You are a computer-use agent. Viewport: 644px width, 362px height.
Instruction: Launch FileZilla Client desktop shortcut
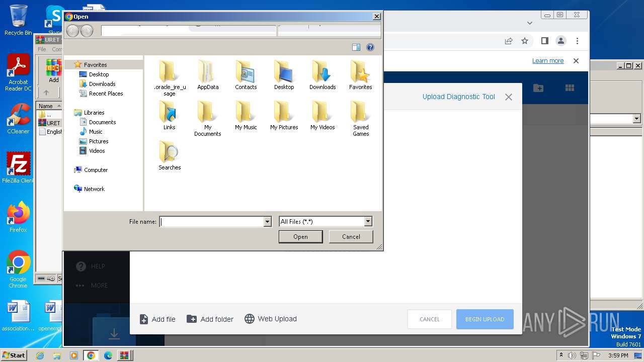click(x=18, y=167)
